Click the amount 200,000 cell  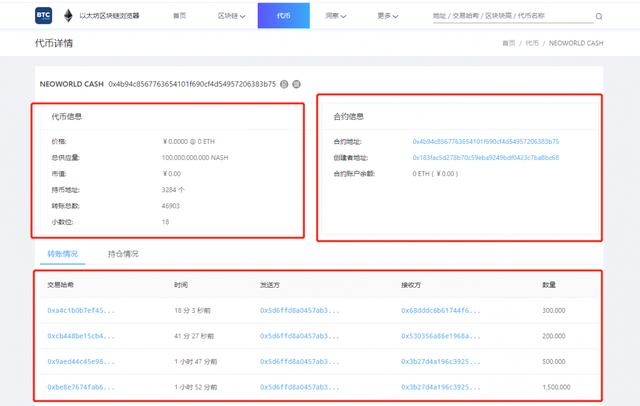(554, 336)
